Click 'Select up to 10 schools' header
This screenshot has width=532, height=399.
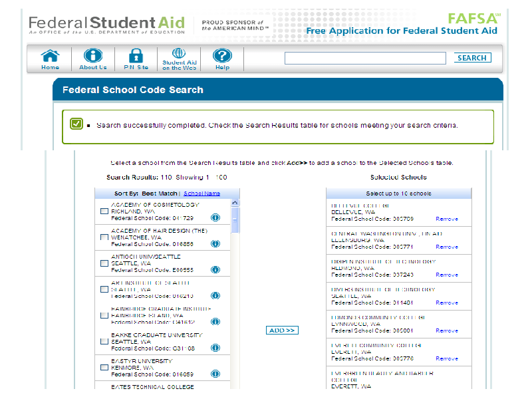(398, 194)
